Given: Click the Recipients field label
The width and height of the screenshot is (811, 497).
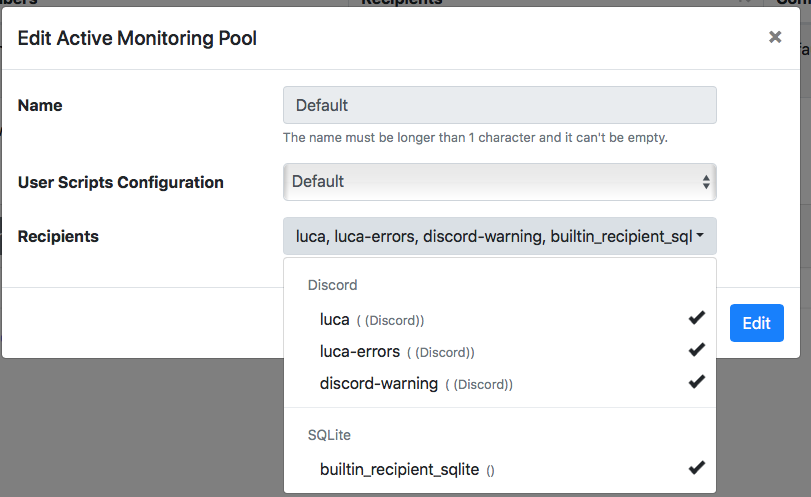Looking at the screenshot, I should (x=58, y=236).
